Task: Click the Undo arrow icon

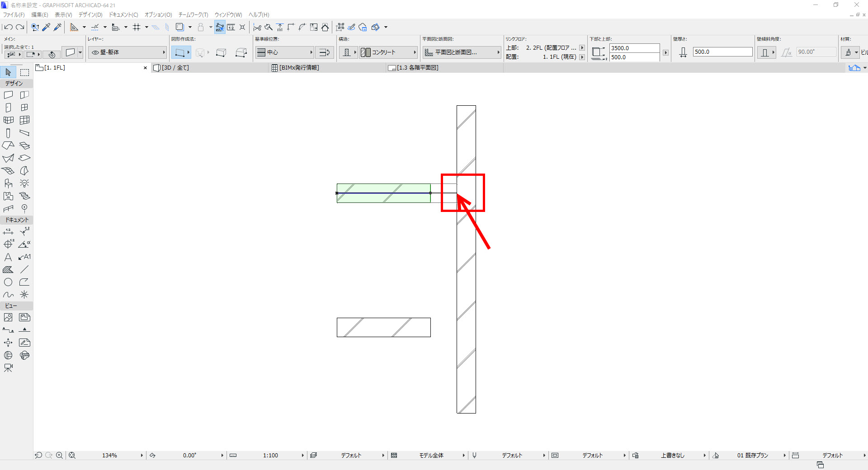Action: coord(8,27)
